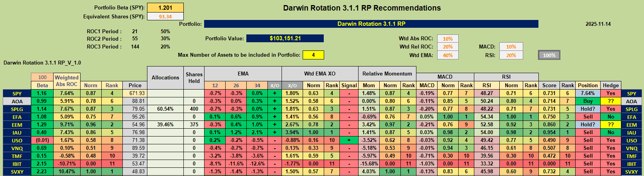Image resolution: width=644 pixels, height=176 pixels.
Task: Click the Wtd EMA XO group header
Action: [320, 74]
